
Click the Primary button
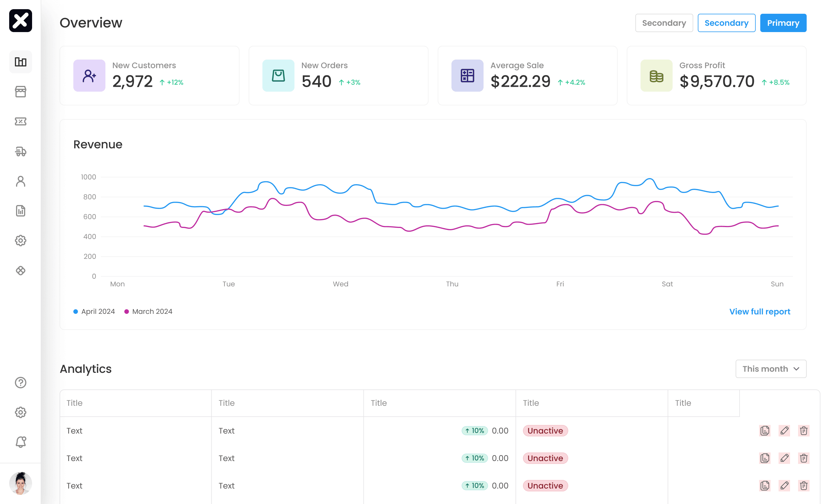pos(783,23)
